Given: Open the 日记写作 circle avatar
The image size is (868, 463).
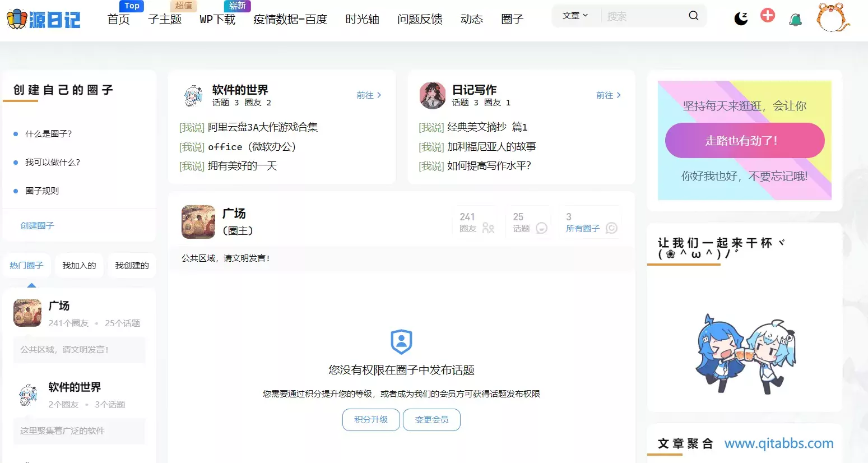Looking at the screenshot, I should (x=432, y=95).
